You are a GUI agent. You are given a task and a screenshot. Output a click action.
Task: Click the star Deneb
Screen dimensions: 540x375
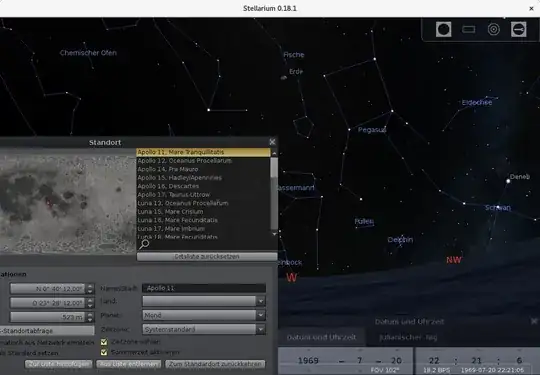[x=508, y=181]
